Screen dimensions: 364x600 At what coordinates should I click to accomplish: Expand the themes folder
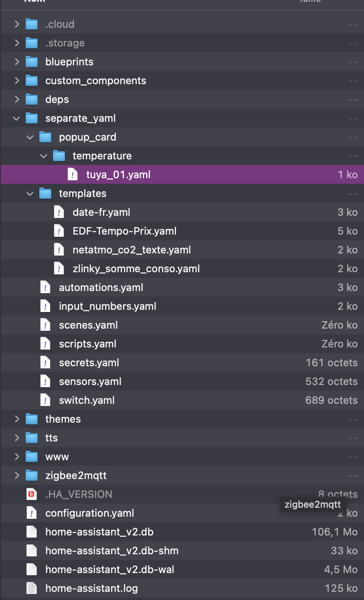pos(17,419)
